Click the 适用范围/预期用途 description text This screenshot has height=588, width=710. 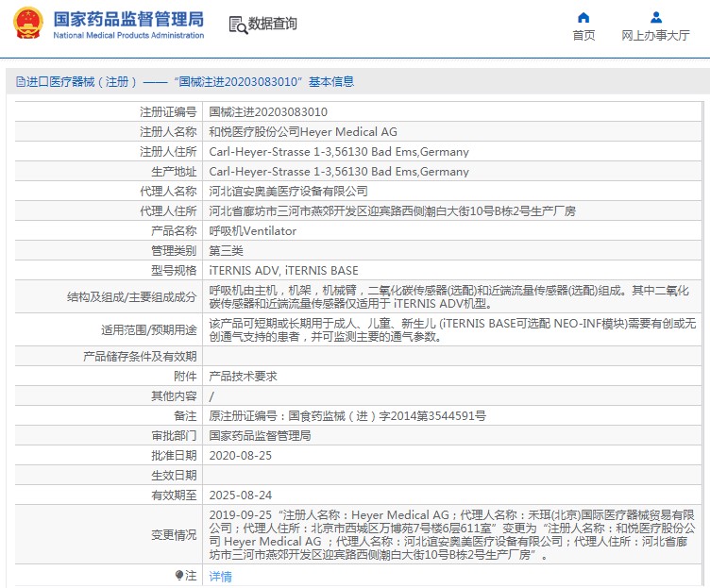coord(452,330)
